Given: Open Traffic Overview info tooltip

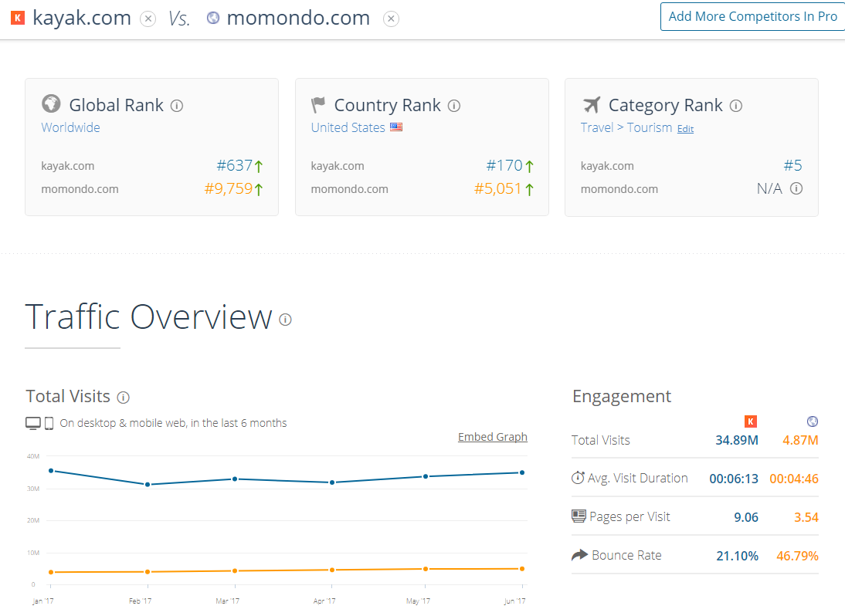Looking at the screenshot, I should (286, 320).
